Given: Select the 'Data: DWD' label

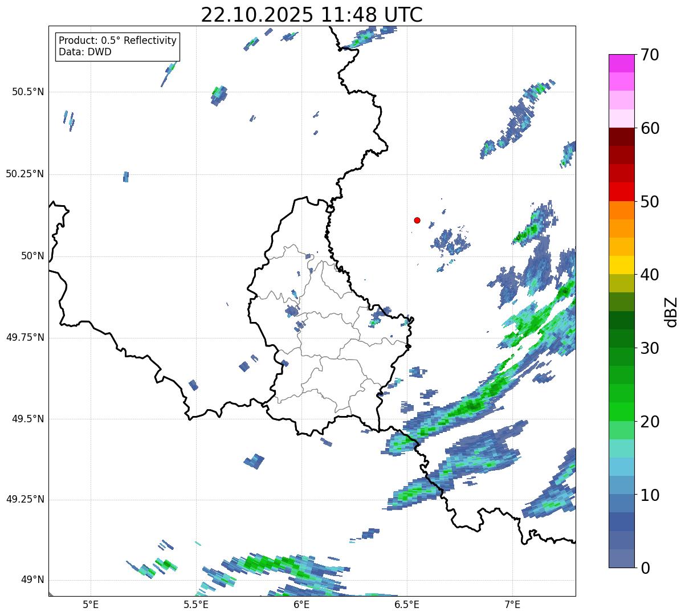Looking at the screenshot, I should [85, 52].
